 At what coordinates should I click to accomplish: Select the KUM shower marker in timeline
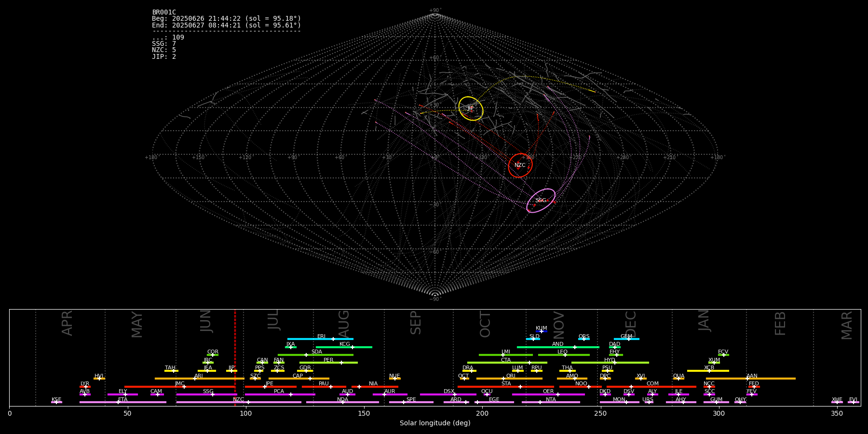coord(542,331)
